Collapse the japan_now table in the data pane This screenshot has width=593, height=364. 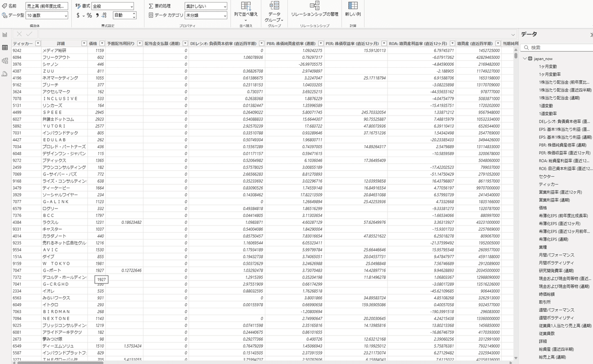coord(524,58)
